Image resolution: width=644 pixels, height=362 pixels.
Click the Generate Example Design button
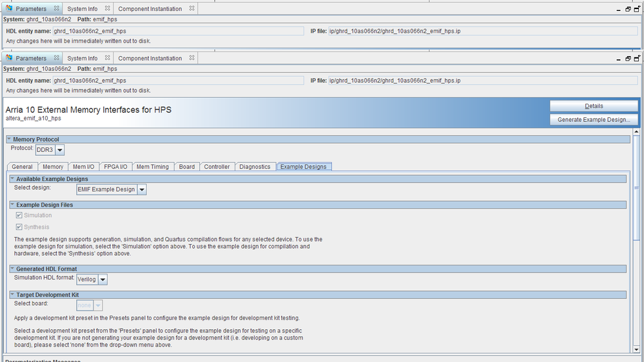tap(594, 119)
